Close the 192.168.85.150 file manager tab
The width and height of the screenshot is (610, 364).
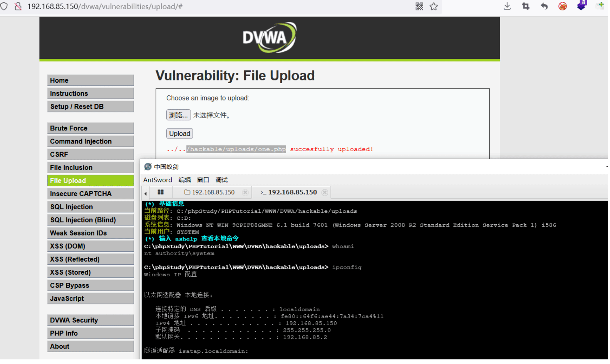point(246,193)
